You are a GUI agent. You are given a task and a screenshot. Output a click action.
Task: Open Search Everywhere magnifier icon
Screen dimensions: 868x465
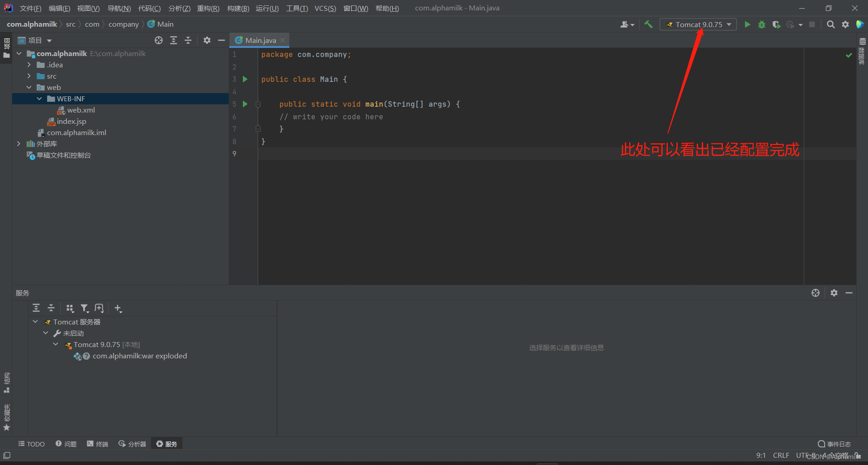830,24
